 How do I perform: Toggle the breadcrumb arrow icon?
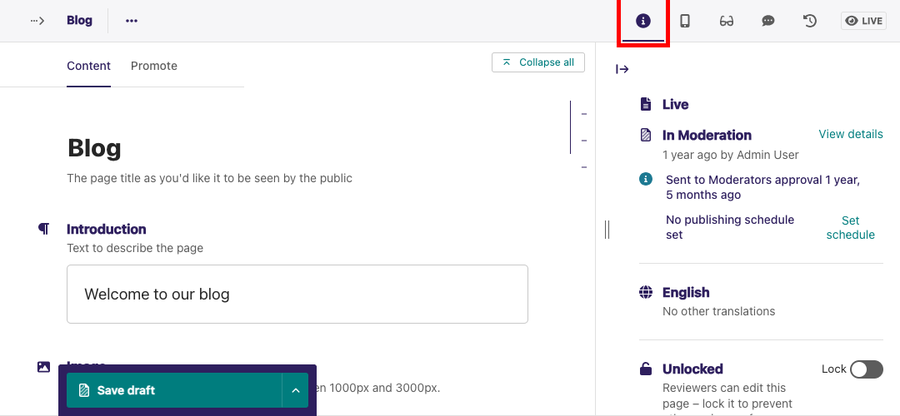click(x=37, y=21)
